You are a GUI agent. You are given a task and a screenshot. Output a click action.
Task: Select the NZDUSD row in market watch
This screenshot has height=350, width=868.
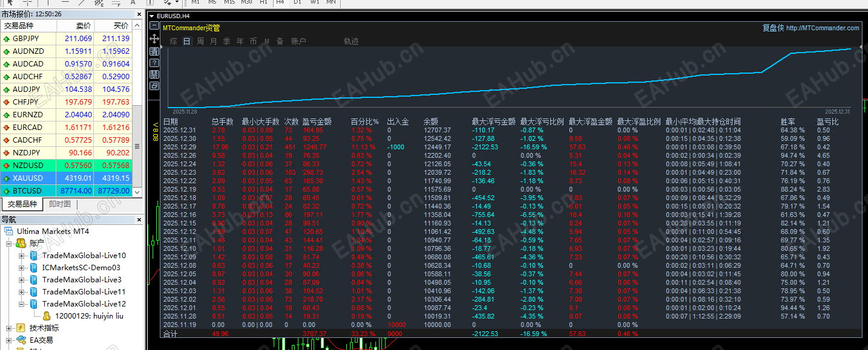[66, 166]
